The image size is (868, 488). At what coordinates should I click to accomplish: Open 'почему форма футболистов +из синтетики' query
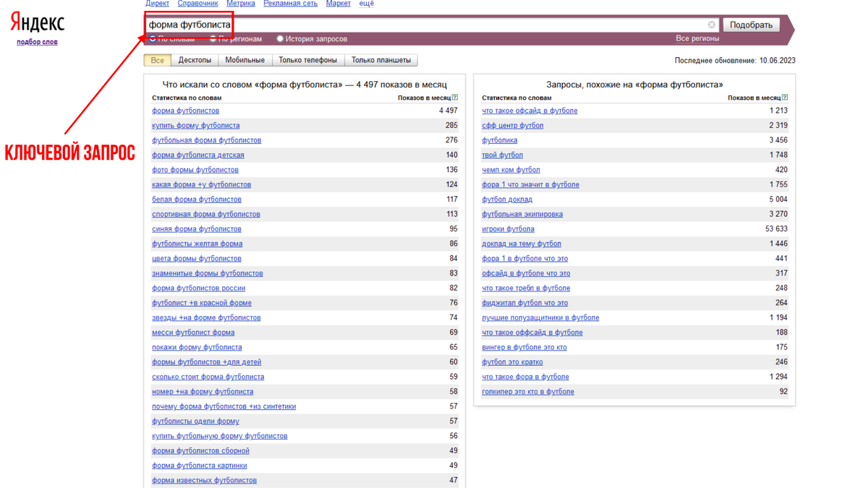click(x=224, y=406)
